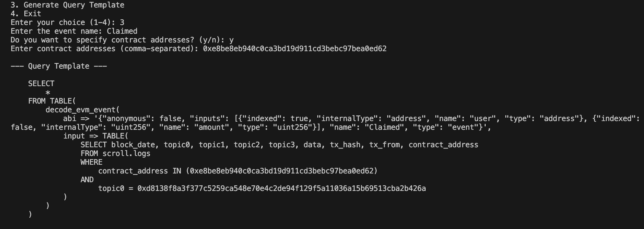This screenshot has width=644, height=229.
Task: Click the 'Enter your choice (1-4): 3' line
Action: pyautogui.click(x=67, y=22)
